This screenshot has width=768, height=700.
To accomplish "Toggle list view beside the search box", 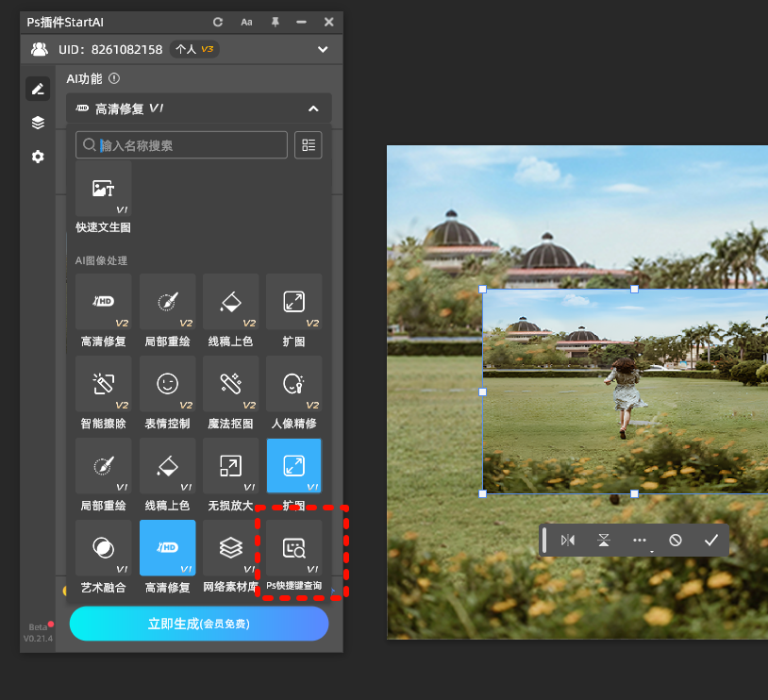I will 309,144.
